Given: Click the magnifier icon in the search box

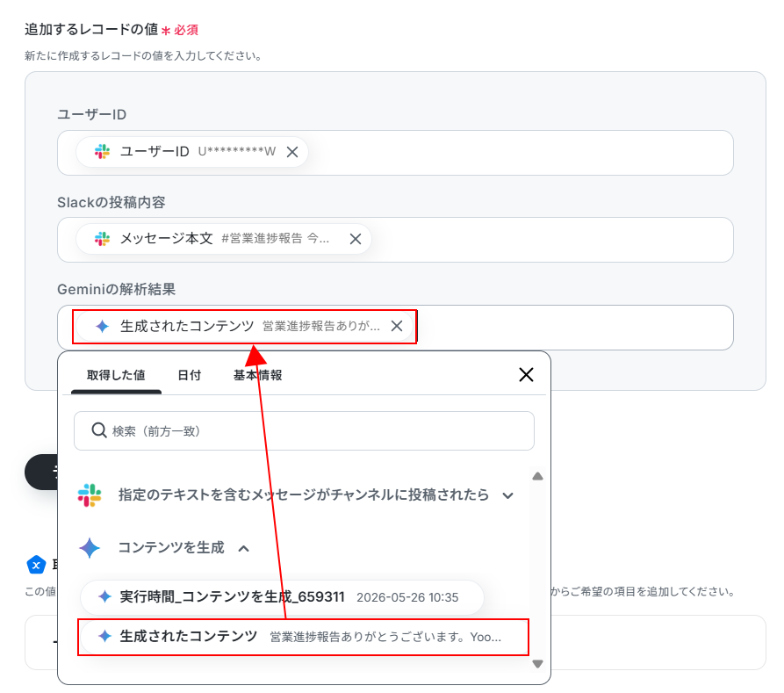Looking at the screenshot, I should (x=99, y=430).
